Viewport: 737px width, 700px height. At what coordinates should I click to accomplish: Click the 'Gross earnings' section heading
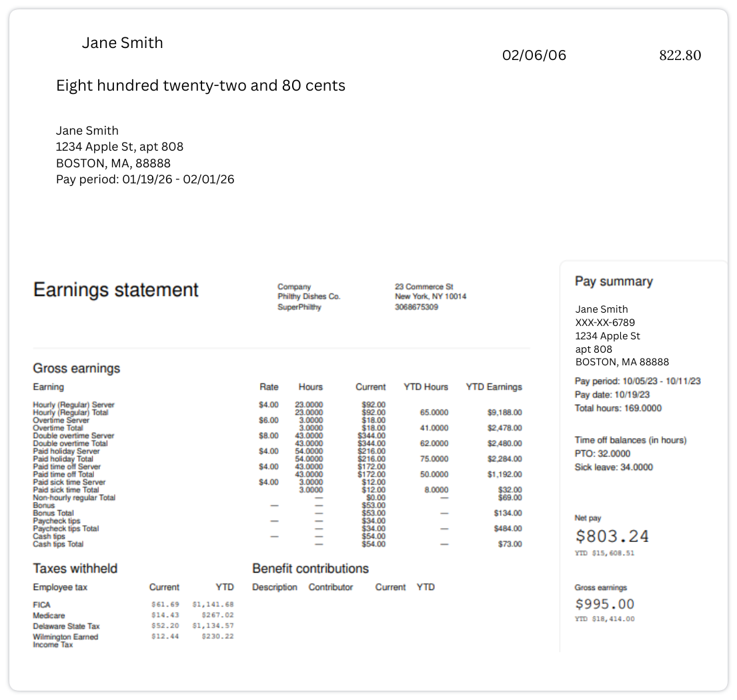77,369
